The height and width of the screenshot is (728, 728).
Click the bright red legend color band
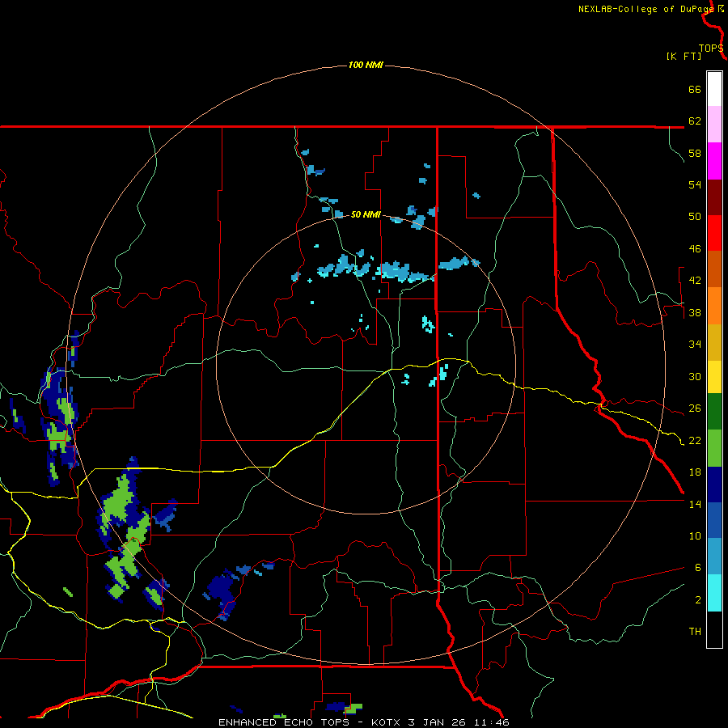pos(714,233)
